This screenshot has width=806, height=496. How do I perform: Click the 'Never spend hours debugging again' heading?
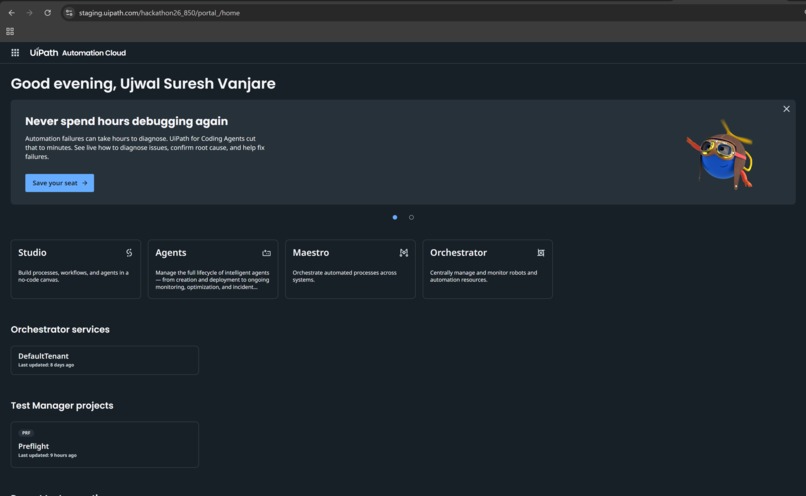126,121
